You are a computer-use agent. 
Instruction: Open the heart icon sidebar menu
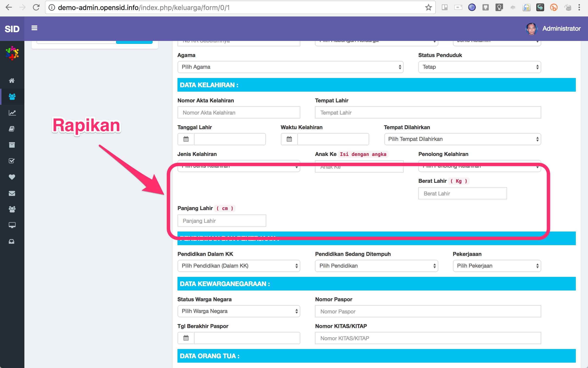coord(12,177)
